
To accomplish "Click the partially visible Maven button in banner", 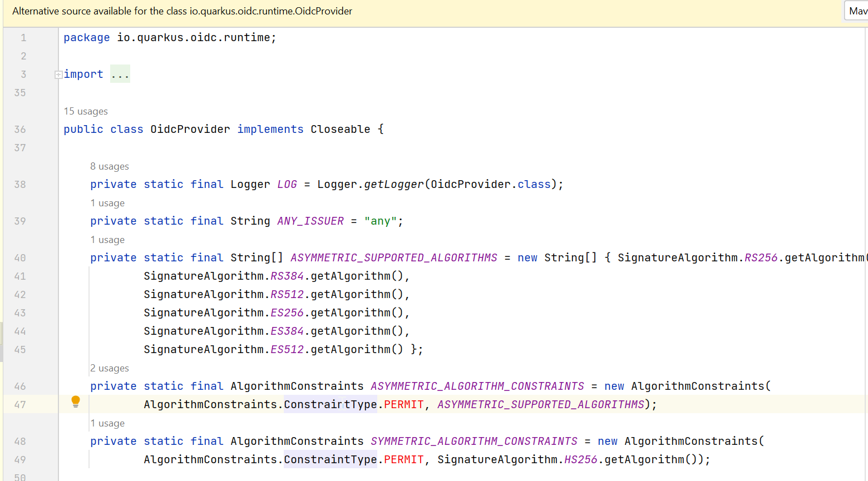I will (857, 11).
